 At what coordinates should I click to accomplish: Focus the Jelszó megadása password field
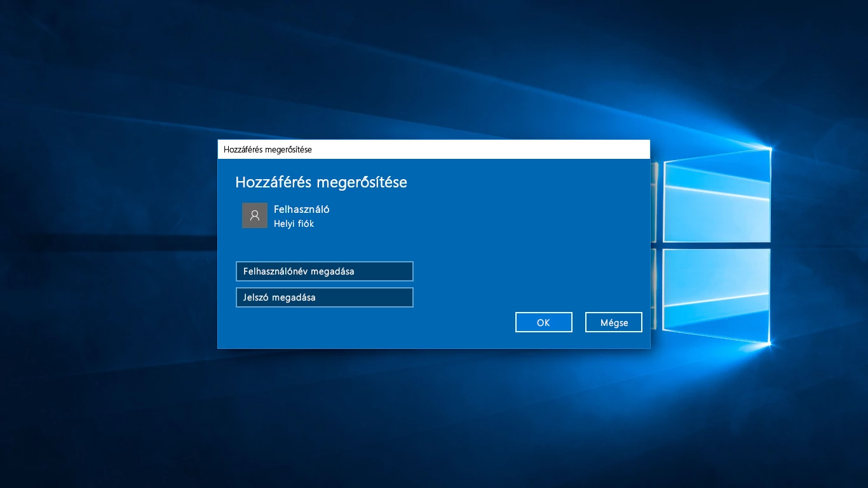coord(324,297)
